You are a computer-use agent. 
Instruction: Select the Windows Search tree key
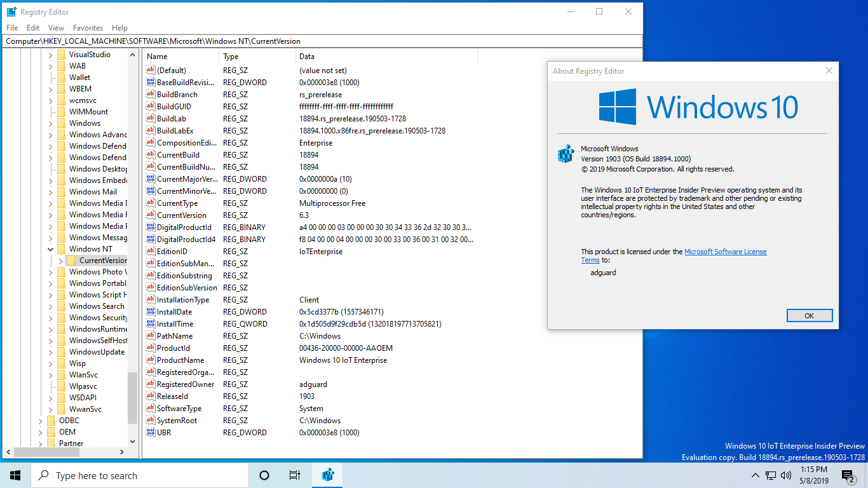[x=97, y=306]
